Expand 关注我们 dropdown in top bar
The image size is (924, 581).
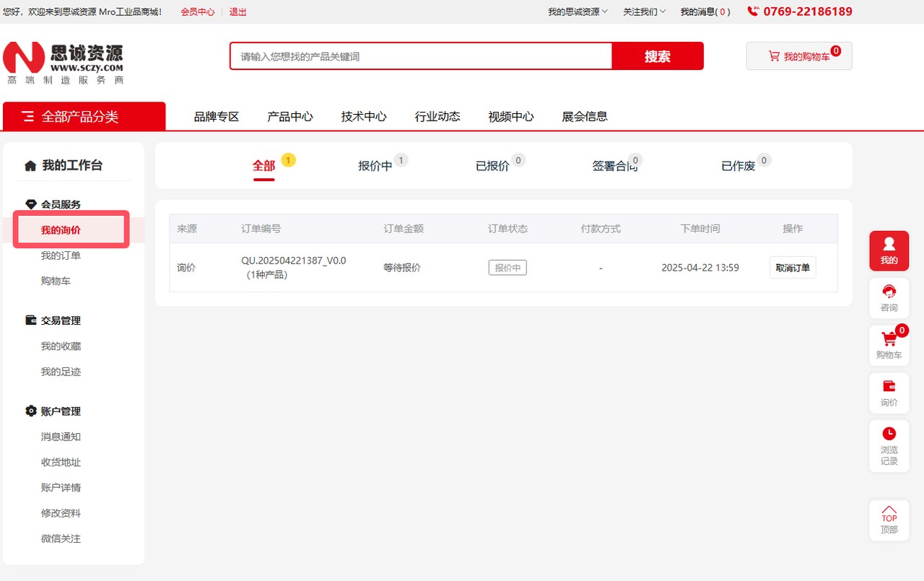click(x=644, y=12)
